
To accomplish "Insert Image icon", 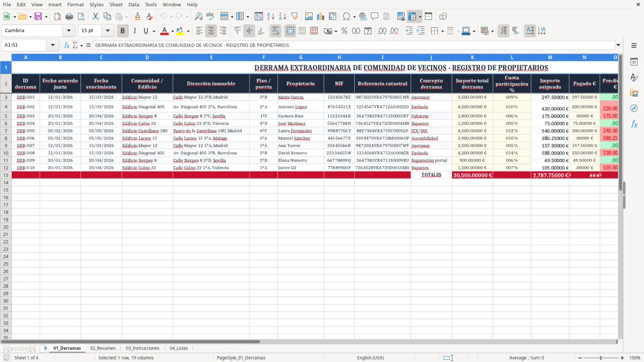I will [309, 17].
